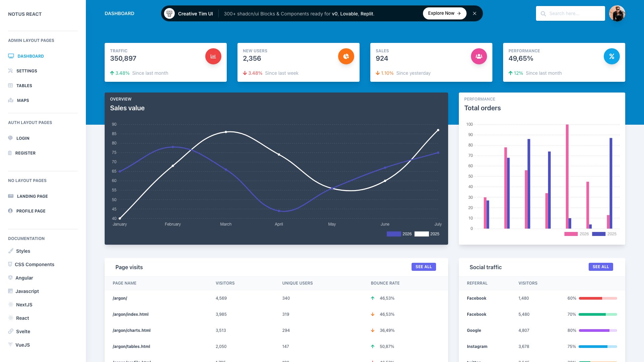Click the Settings wrench icon
Image resolution: width=644 pixels, height=362 pixels.
[x=11, y=71]
